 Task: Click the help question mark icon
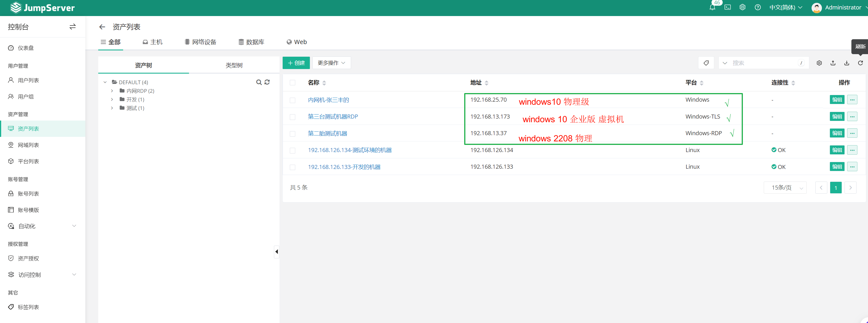[757, 7]
